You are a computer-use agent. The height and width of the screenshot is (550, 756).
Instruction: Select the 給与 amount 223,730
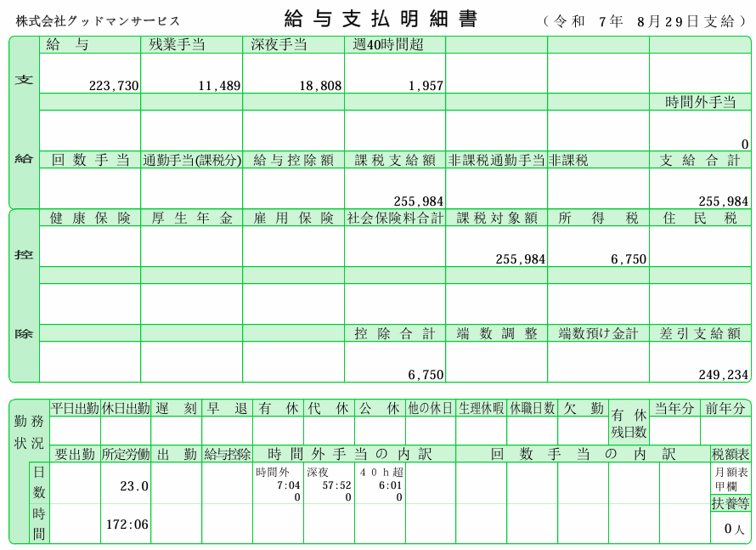pos(114,86)
